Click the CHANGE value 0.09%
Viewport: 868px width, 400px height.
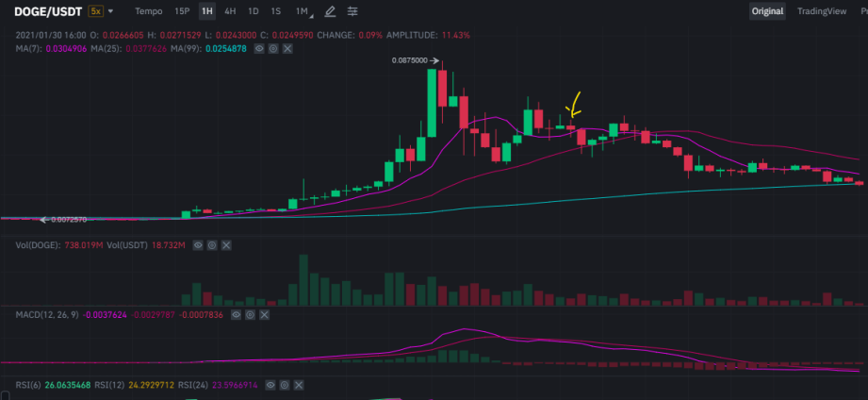tap(370, 35)
